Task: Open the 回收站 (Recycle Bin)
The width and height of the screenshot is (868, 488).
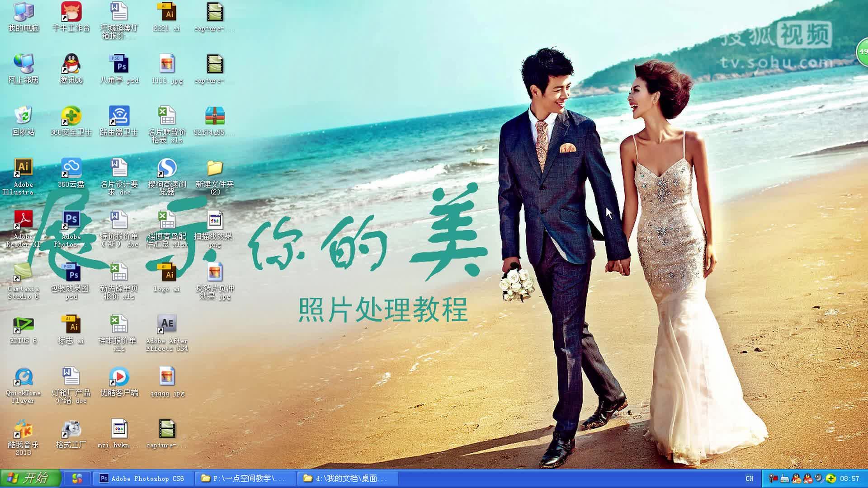Action: click(23, 117)
